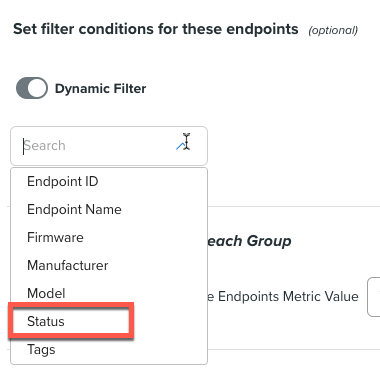This screenshot has height=373, width=380.
Task: Toggle the Dynamic Filter switch
Action: pyautogui.click(x=32, y=88)
